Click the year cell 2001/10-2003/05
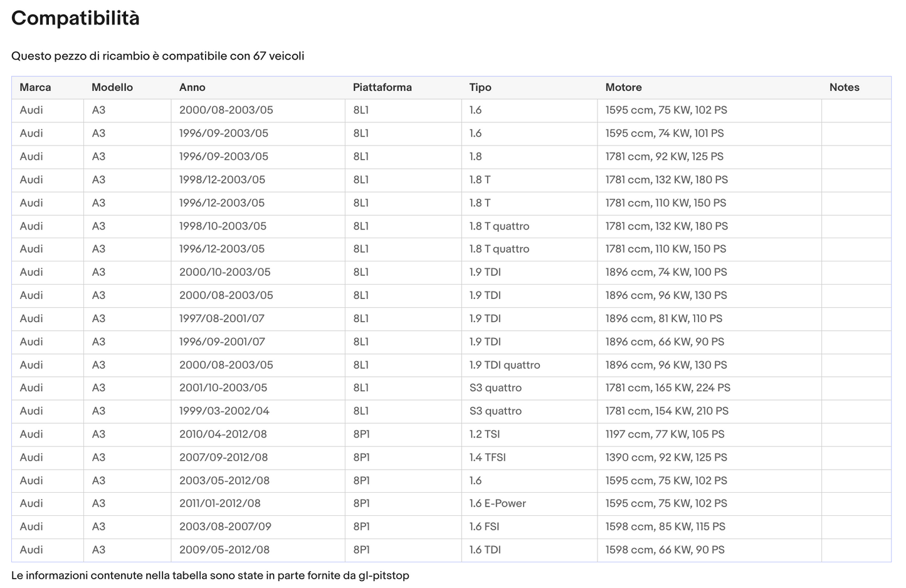906x588 pixels. [258, 388]
